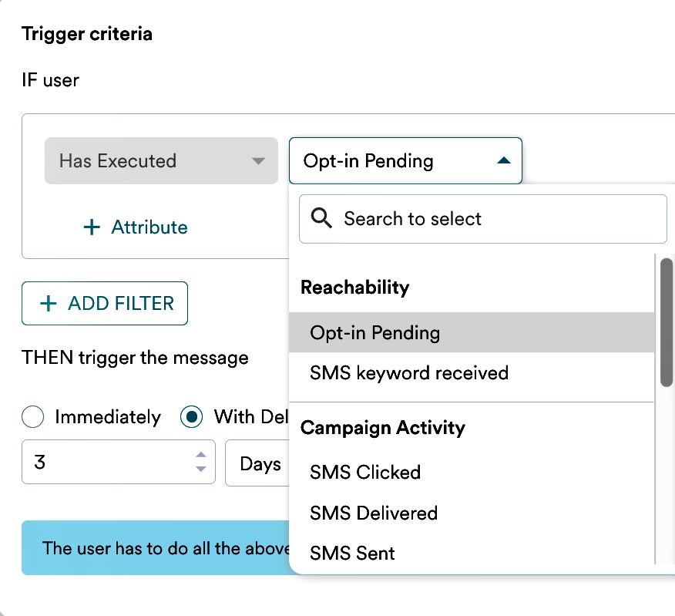Click the search magnifier icon in dropdown
This screenshot has height=616, width=675.
click(322, 219)
